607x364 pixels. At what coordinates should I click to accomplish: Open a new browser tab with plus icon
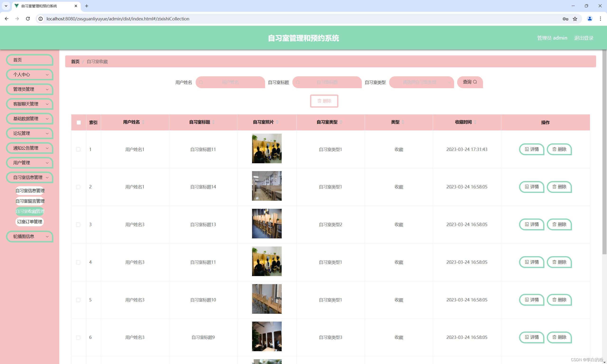[x=87, y=6]
